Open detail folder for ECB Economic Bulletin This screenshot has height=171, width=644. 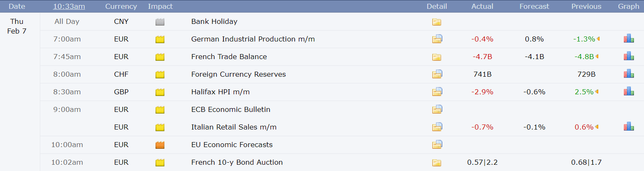point(437,110)
